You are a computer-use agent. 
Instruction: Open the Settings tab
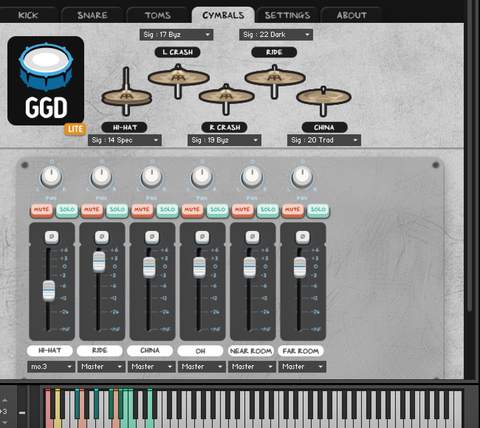(x=287, y=15)
